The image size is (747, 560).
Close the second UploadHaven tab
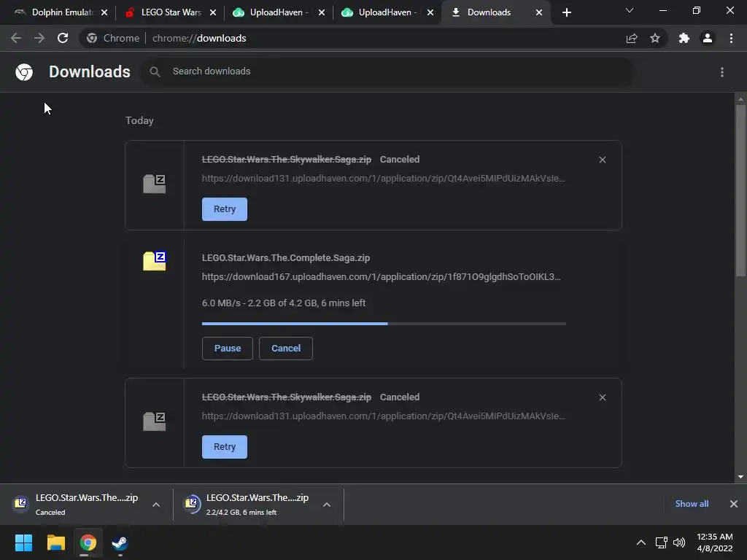[x=430, y=12]
